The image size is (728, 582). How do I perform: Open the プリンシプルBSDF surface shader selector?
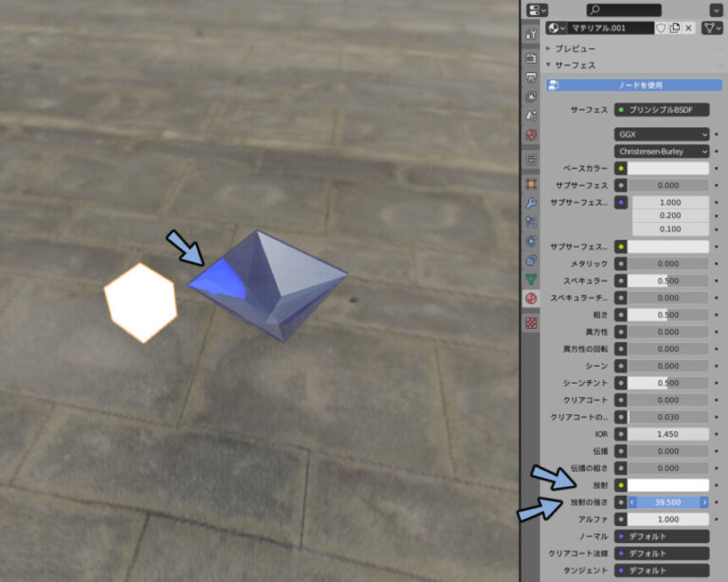(662, 110)
